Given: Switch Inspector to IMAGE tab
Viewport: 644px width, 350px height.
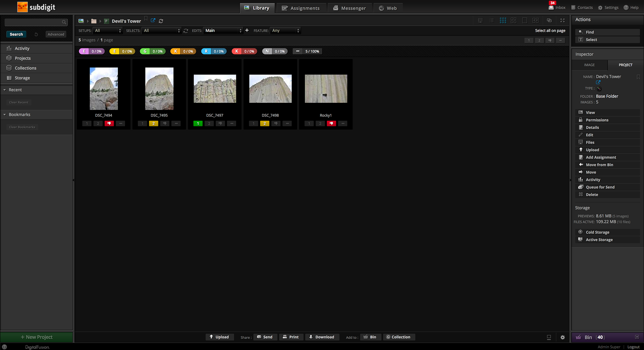Looking at the screenshot, I should [589, 65].
